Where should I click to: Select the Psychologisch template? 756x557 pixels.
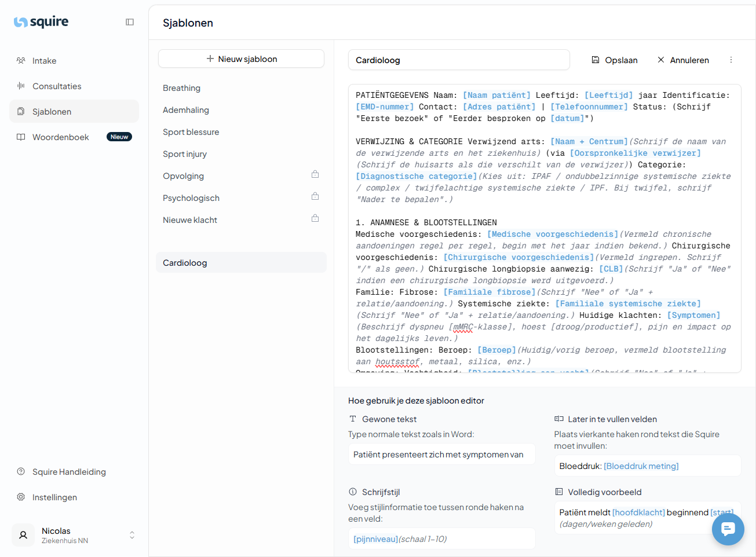click(241, 198)
